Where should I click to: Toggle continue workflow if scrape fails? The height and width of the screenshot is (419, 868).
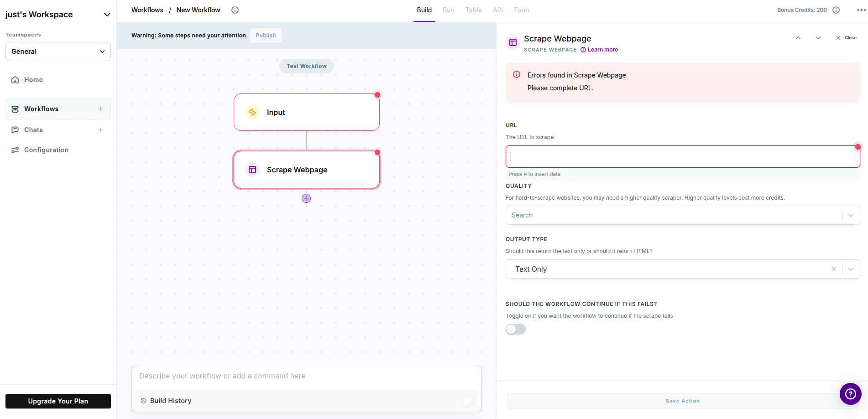(x=516, y=329)
